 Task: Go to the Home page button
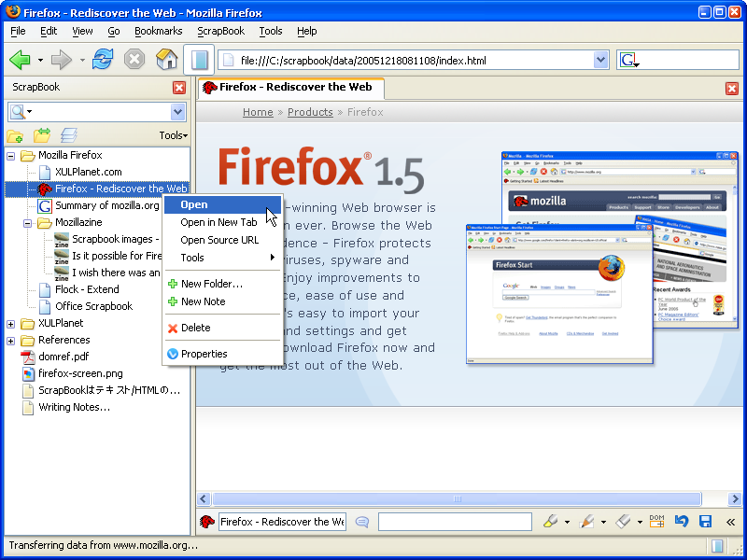pos(167,60)
